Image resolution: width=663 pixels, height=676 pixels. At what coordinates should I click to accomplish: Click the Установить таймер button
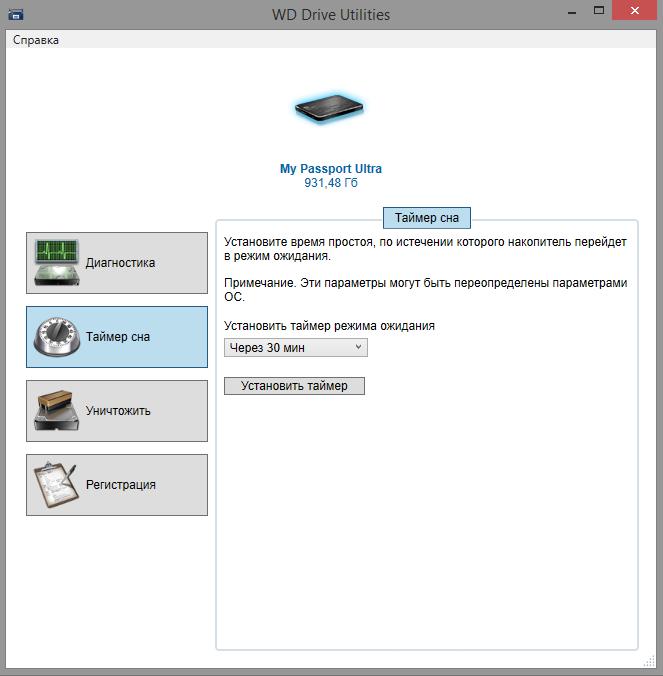tap(294, 386)
